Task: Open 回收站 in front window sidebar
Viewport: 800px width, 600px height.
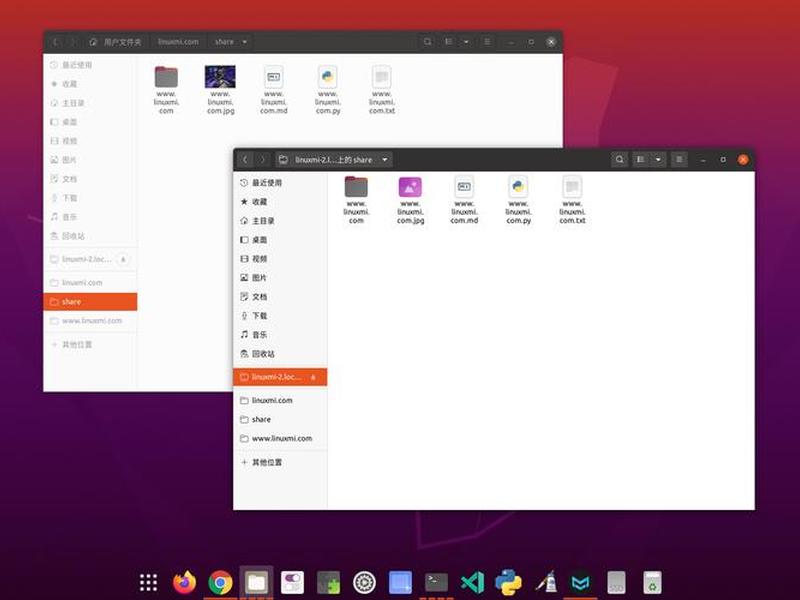Action: (x=280, y=354)
